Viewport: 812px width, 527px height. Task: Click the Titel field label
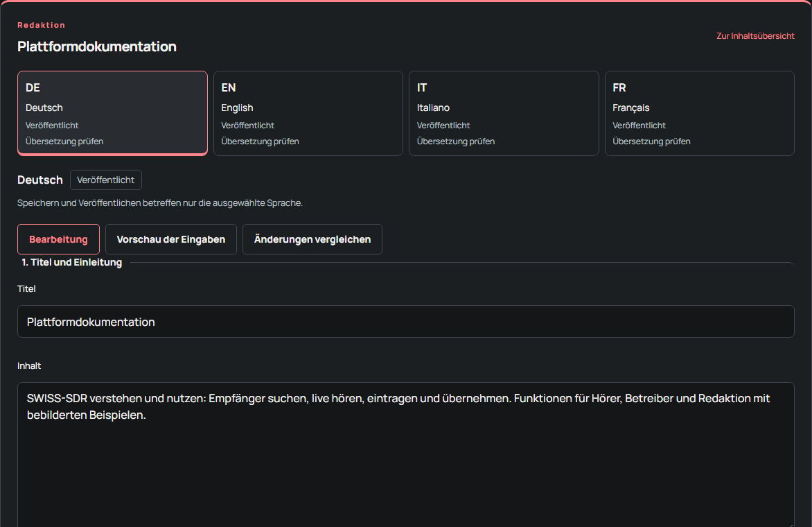pyautogui.click(x=26, y=288)
